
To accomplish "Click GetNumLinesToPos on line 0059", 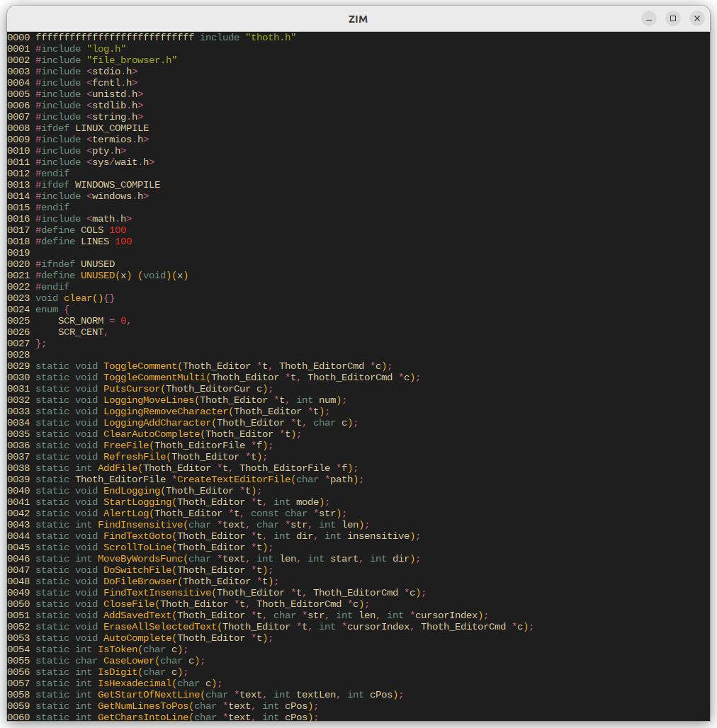I will [x=143, y=705].
